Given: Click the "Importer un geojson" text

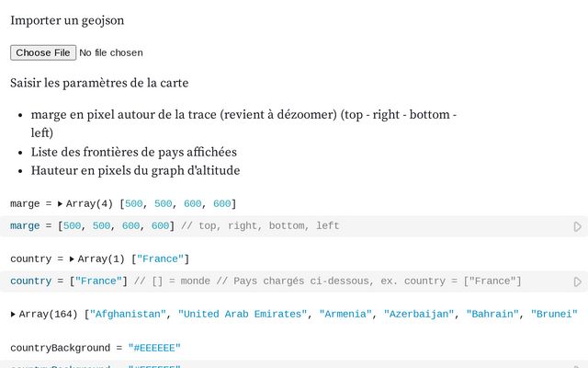Looking at the screenshot, I should point(67,19).
